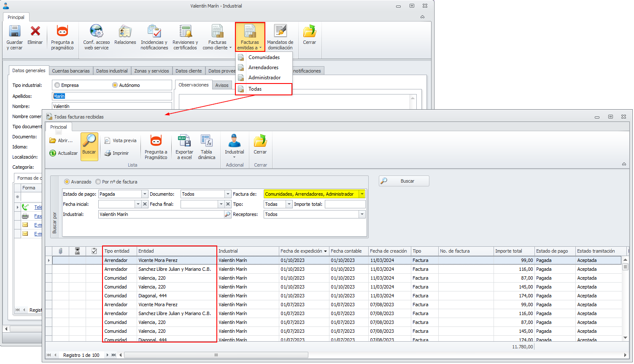Open Mandatos de domiciliación
This screenshot has width=634, height=364.
280,32
